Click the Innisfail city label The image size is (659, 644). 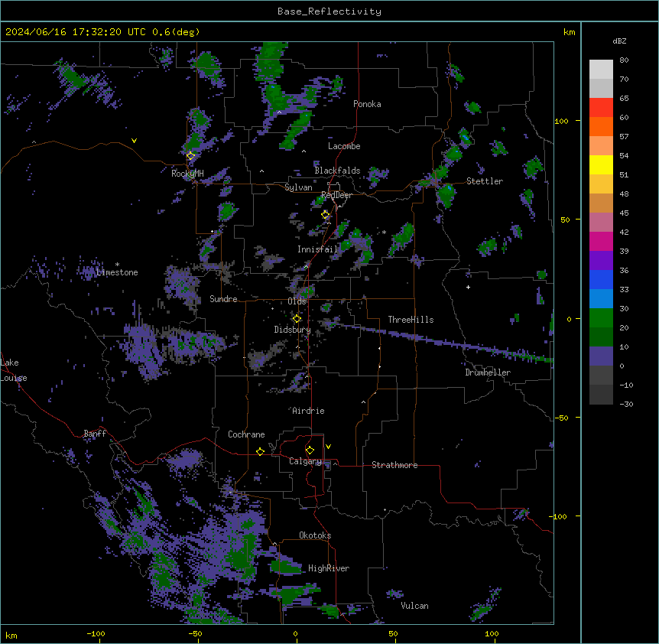318,249
